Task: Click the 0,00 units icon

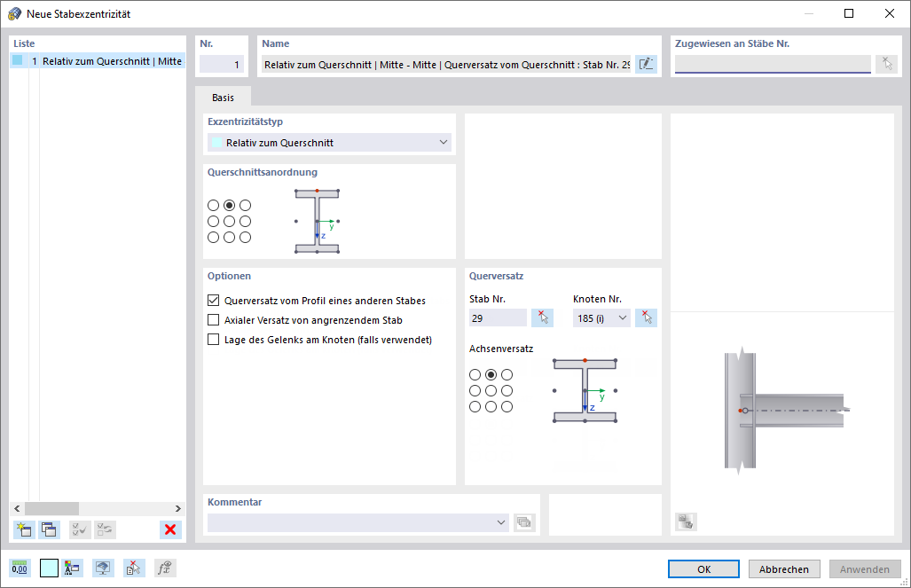Action: pyautogui.click(x=20, y=568)
